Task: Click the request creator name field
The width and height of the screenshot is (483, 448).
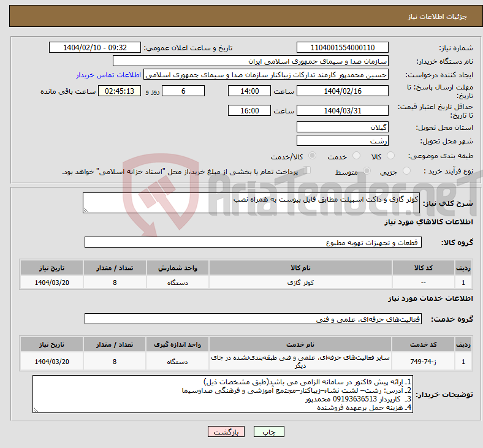Action: point(266,75)
